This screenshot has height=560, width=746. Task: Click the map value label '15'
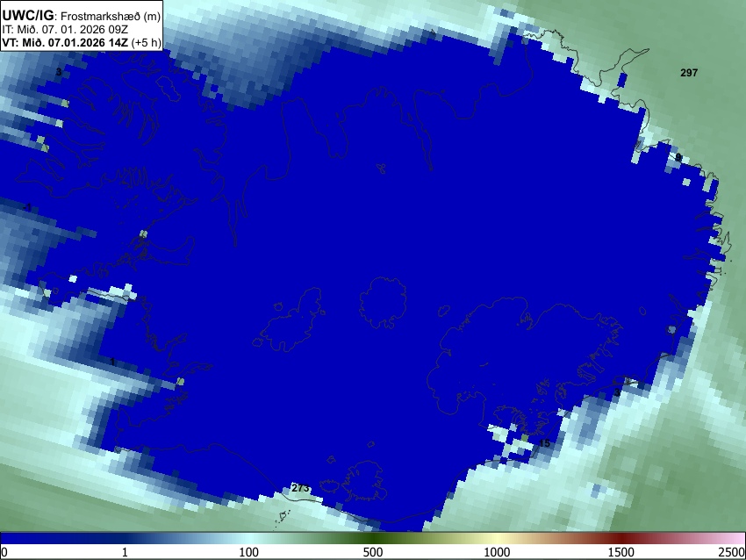pyautogui.click(x=544, y=443)
